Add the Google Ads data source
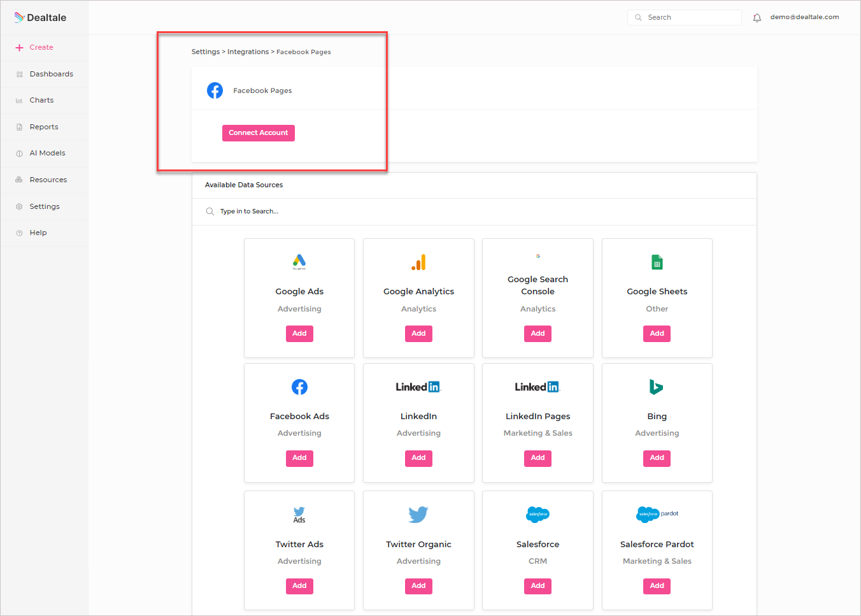The width and height of the screenshot is (861, 616). (299, 334)
